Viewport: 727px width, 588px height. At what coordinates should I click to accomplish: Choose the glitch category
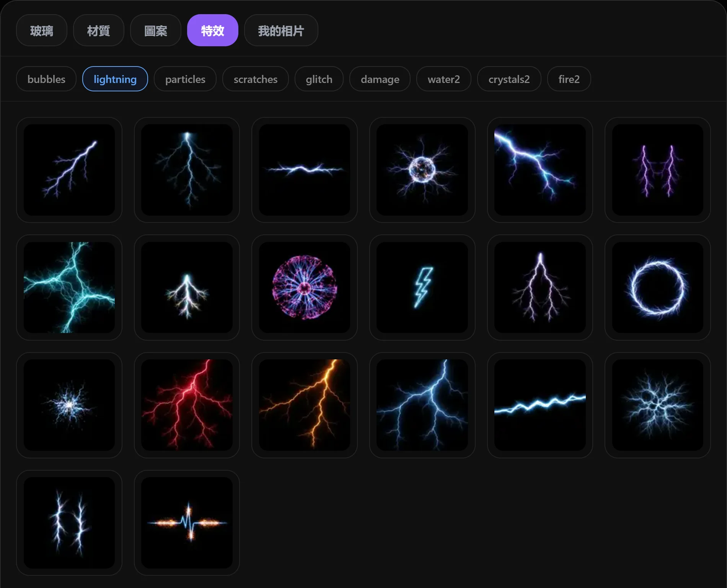coord(319,79)
